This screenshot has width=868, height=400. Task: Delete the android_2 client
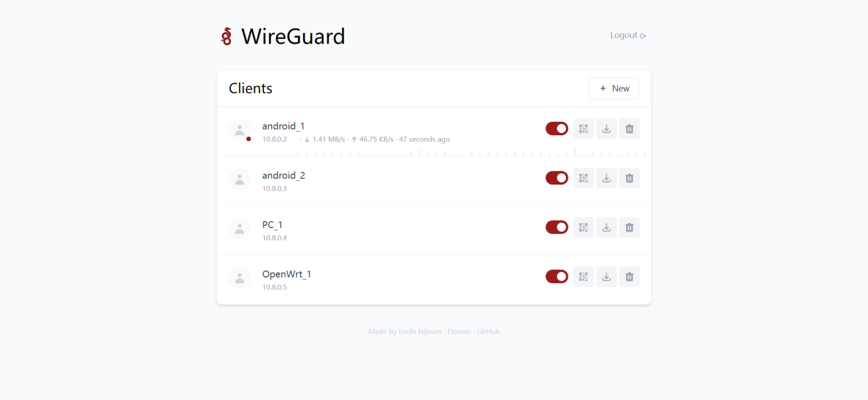(x=629, y=178)
